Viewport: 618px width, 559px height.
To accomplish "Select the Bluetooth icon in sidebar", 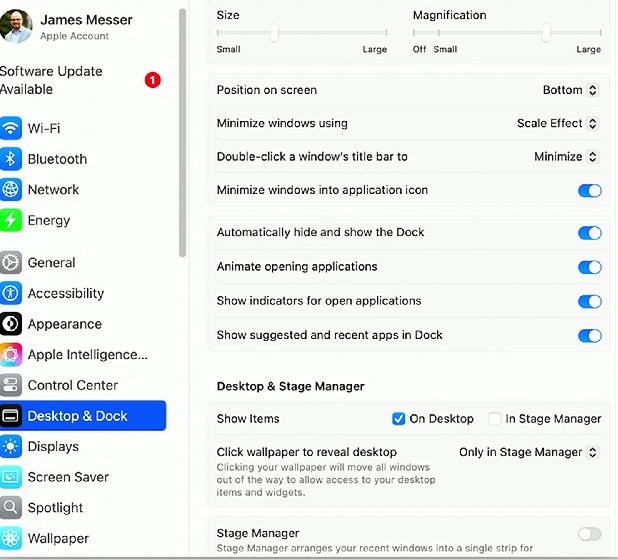I will 11,159.
